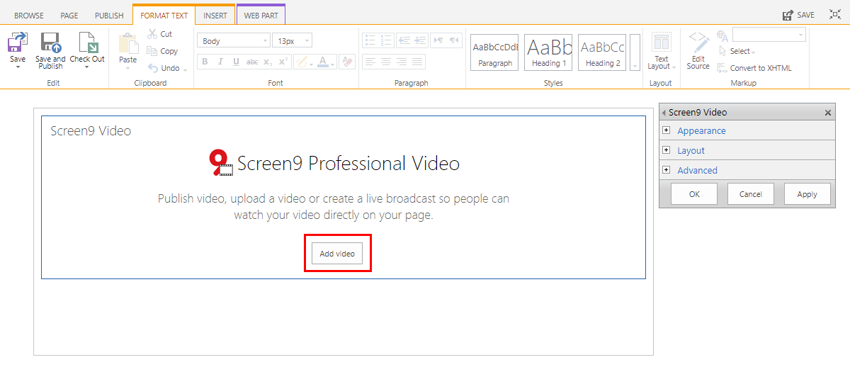
Task: Click the SAVE button at top right
Action: pyautogui.click(x=799, y=15)
